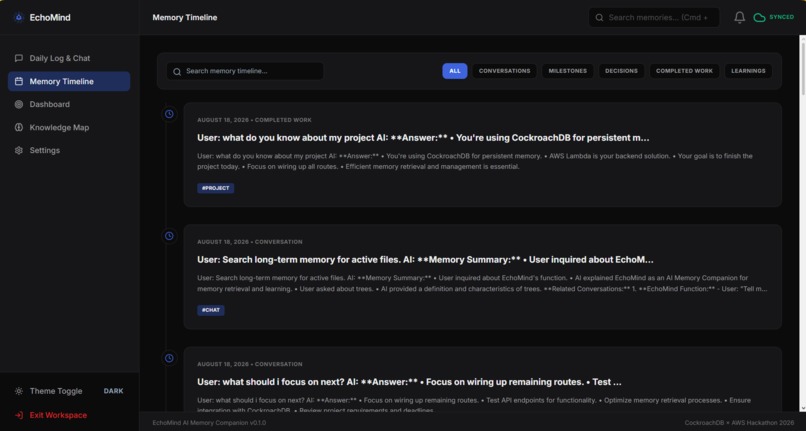Click the clock marker beside the CockroachDB entry
Image resolution: width=806 pixels, height=431 pixels.
click(x=169, y=114)
